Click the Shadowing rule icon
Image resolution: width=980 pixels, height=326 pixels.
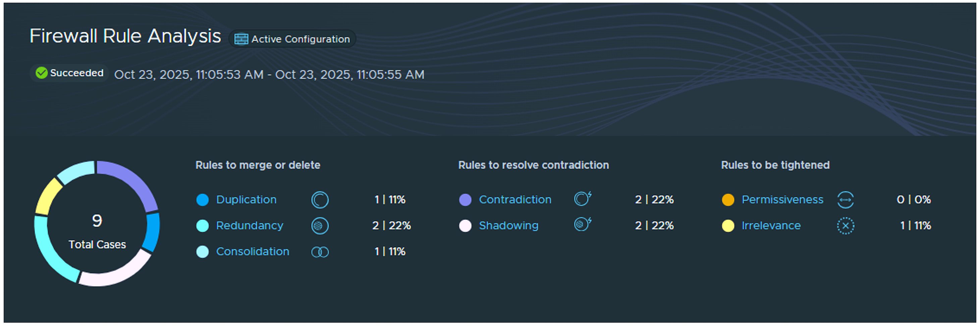point(582,224)
